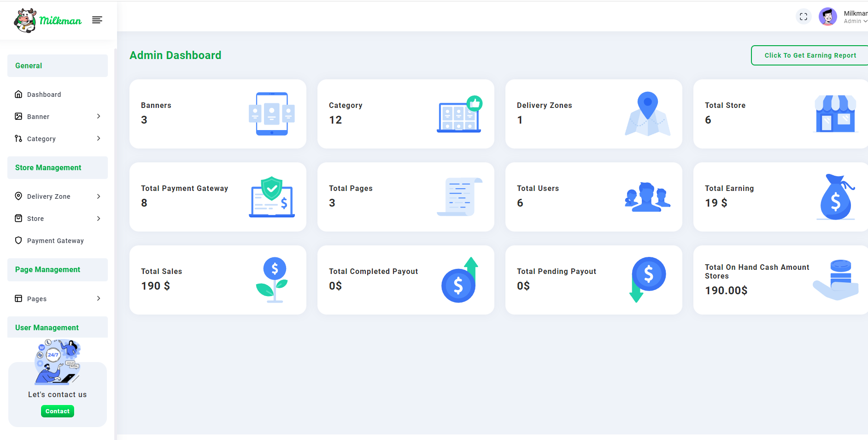Screen dimensions: 868x440
Task: Open Dashboard from the sidebar
Action: click(44, 95)
